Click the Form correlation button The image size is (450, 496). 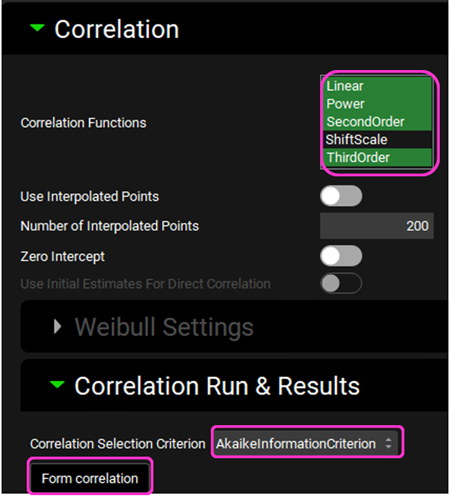[x=90, y=478]
